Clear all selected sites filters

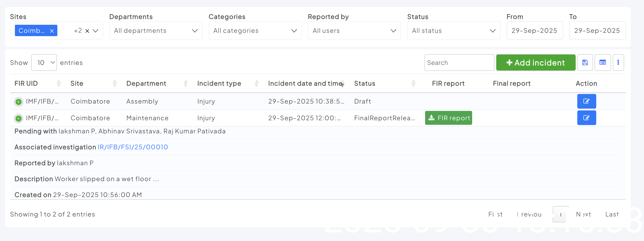click(87, 31)
